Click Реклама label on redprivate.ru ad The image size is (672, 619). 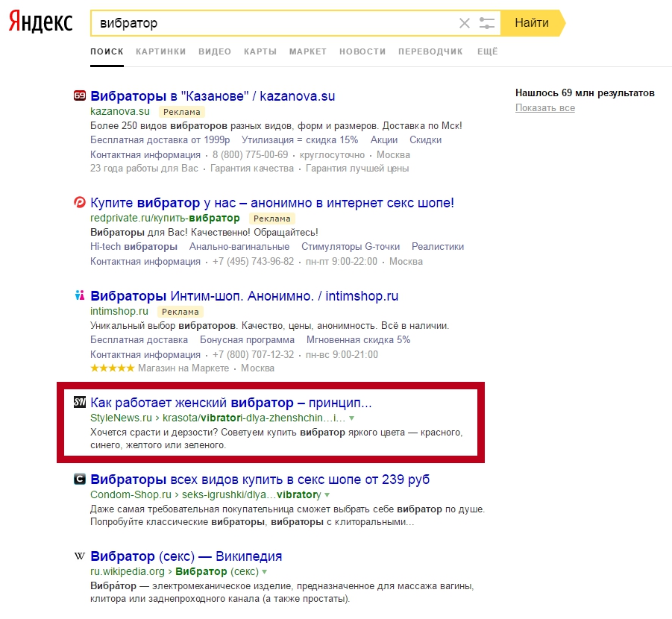point(271,219)
